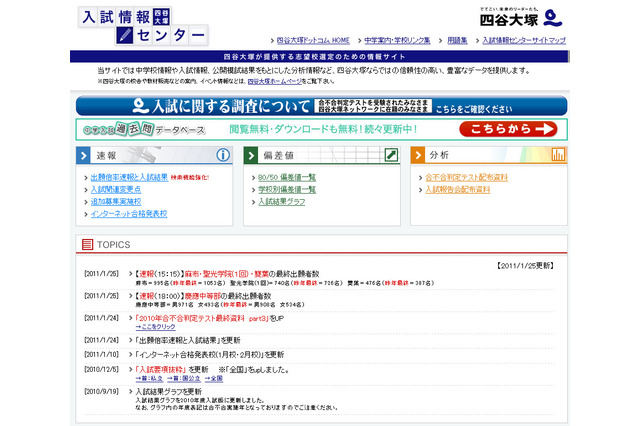Image resolution: width=640 pixels, height=426 pixels.
Task: Open the 用語集 link
Action: tap(457, 40)
